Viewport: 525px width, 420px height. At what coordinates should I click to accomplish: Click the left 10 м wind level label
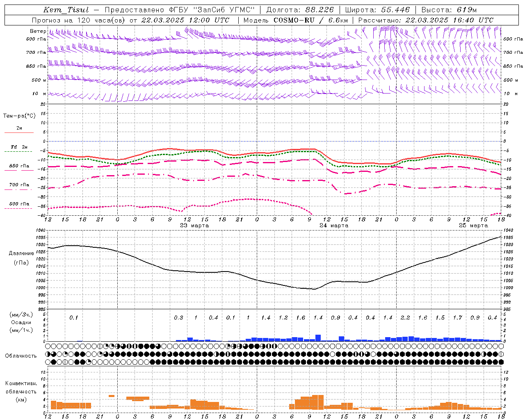coord(39,94)
